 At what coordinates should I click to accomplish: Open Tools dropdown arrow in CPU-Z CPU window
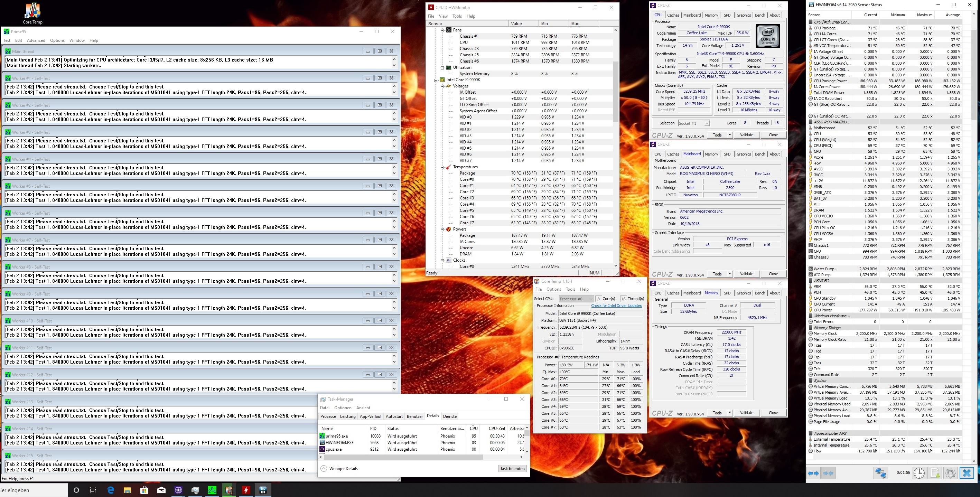(x=730, y=134)
